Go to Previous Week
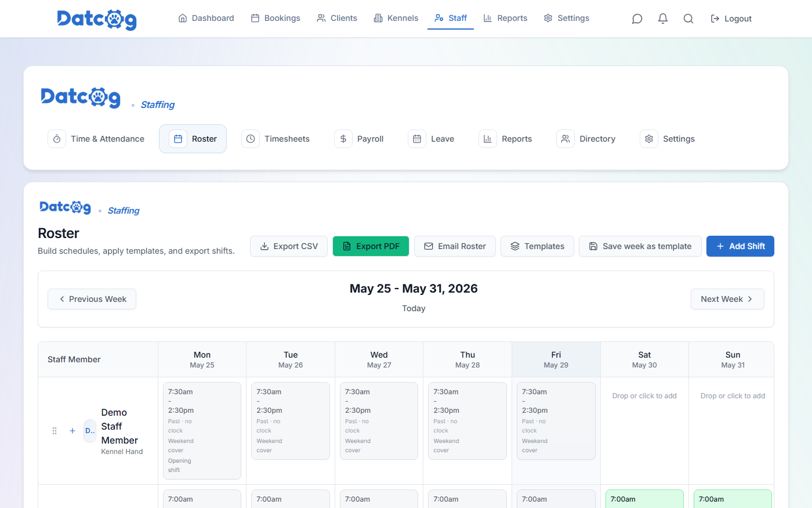Screen dimensions: 812x508 coord(92,299)
